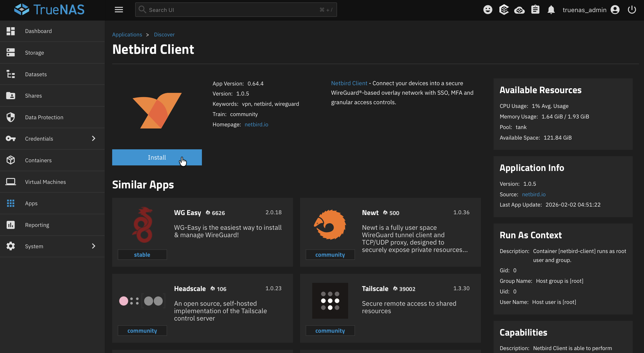644x353 pixels.
Task: Click the feedback smiley face icon
Action: pyautogui.click(x=487, y=10)
